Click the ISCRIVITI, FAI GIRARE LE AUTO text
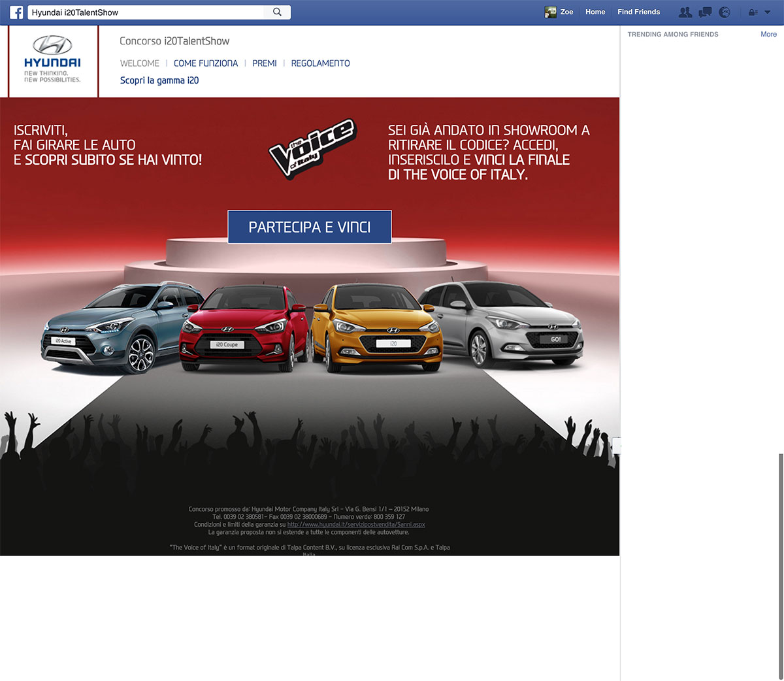784x681 pixels. click(x=108, y=145)
